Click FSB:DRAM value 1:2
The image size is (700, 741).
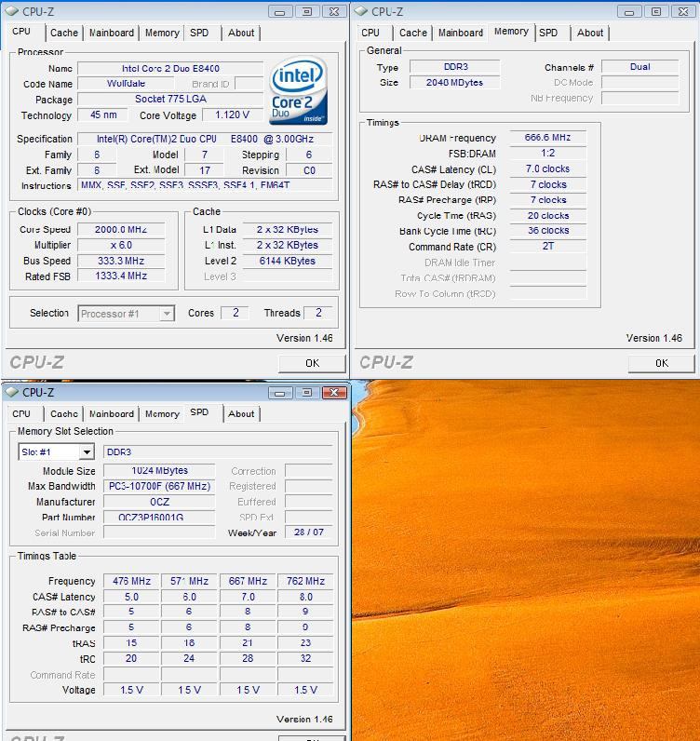tap(547, 153)
